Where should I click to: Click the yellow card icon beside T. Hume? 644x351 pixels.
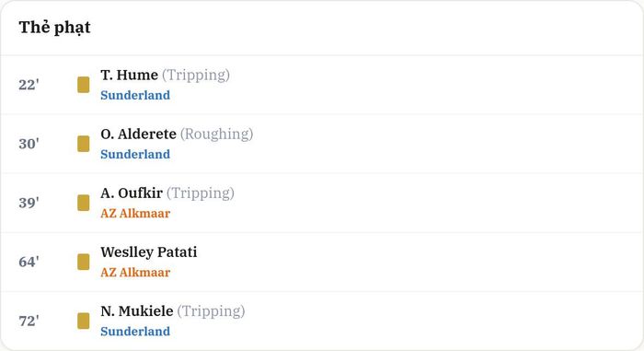tap(84, 85)
